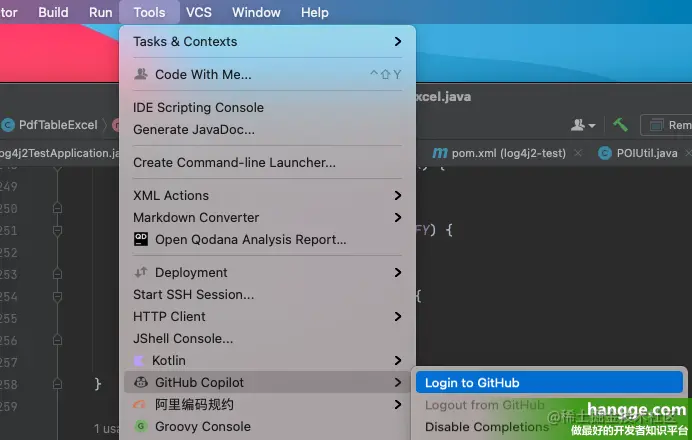This screenshot has height=440, width=692.
Task: Click Markdown Converter chevron arrow
Action: (398, 218)
